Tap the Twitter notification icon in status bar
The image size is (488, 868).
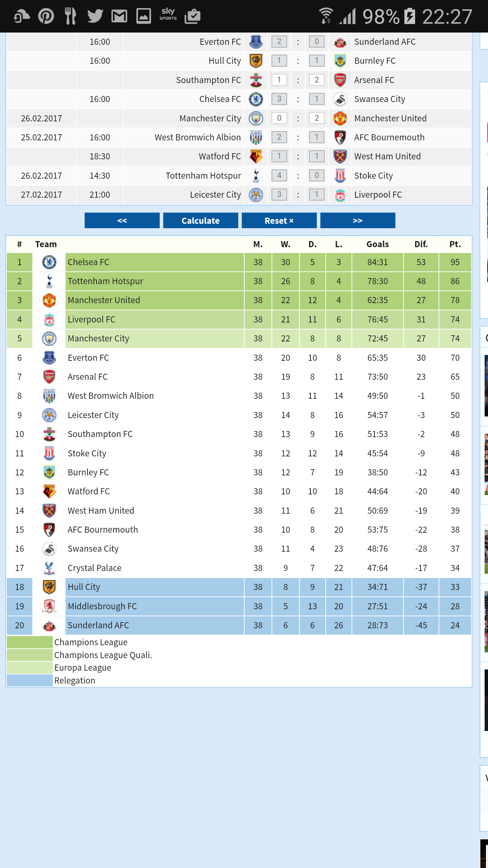click(x=95, y=16)
